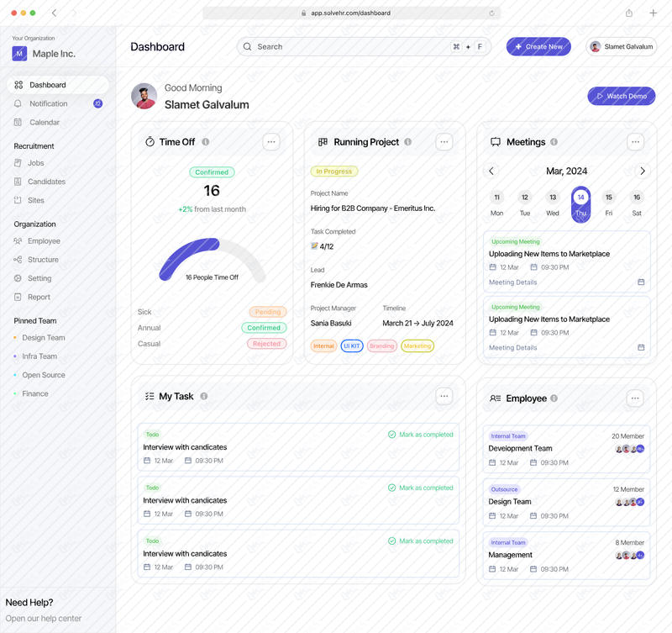Click the Maple Inc. organization logo
The image size is (672, 633).
point(19,54)
